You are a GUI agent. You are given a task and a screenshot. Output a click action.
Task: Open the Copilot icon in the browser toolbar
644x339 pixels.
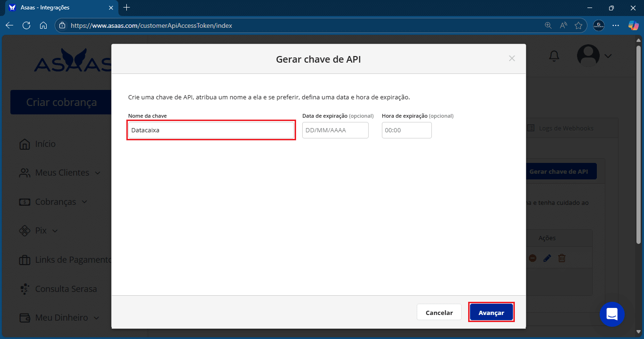[x=633, y=25]
